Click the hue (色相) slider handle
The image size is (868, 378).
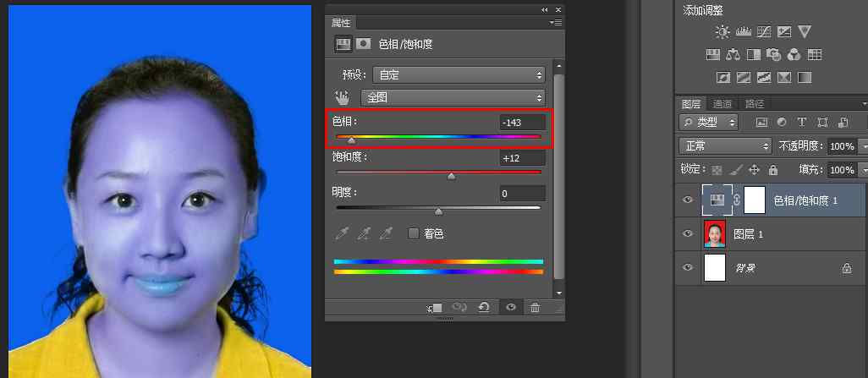coord(352,140)
